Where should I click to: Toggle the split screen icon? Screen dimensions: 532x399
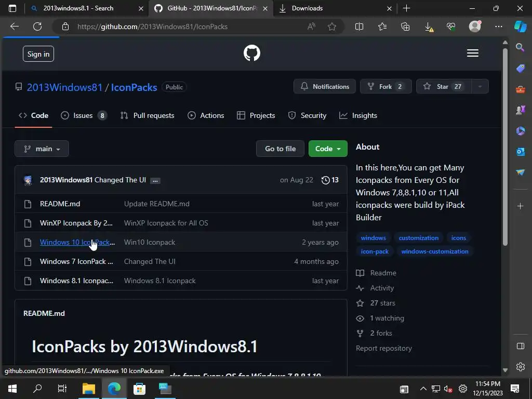pyautogui.click(x=359, y=26)
